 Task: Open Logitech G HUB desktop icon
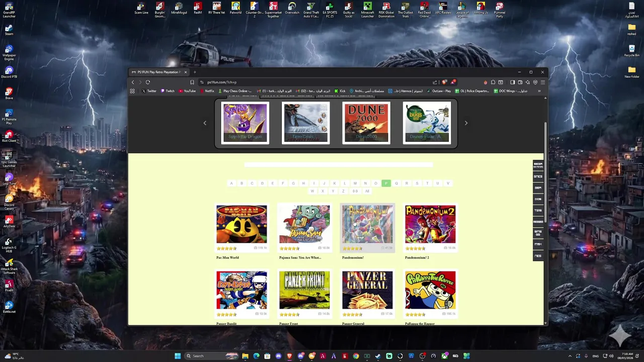9,245
